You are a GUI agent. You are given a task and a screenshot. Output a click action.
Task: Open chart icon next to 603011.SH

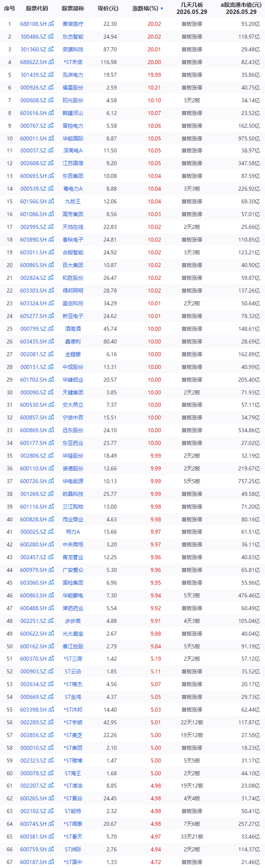tap(51, 252)
